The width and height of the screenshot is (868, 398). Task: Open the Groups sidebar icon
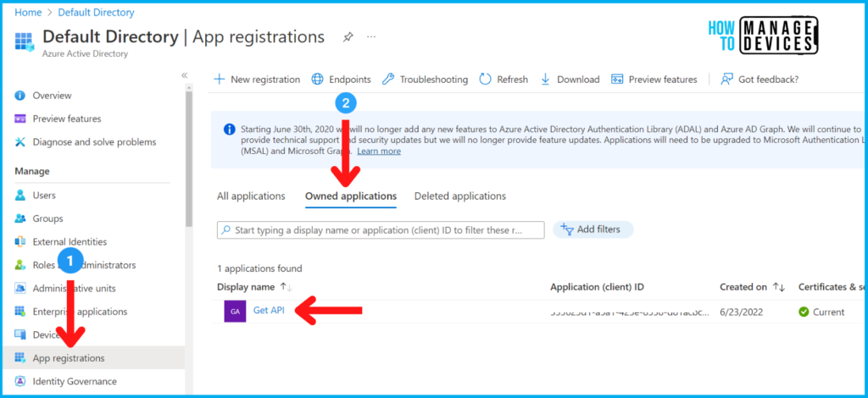pyautogui.click(x=20, y=218)
